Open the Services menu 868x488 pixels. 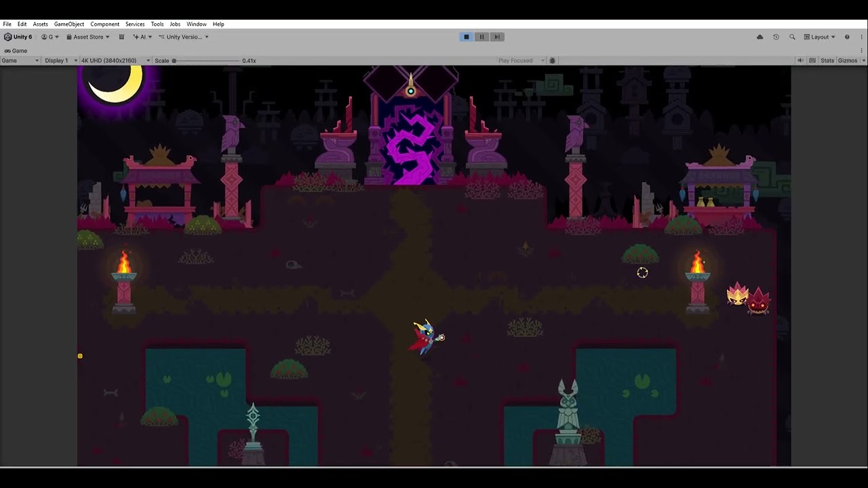135,24
